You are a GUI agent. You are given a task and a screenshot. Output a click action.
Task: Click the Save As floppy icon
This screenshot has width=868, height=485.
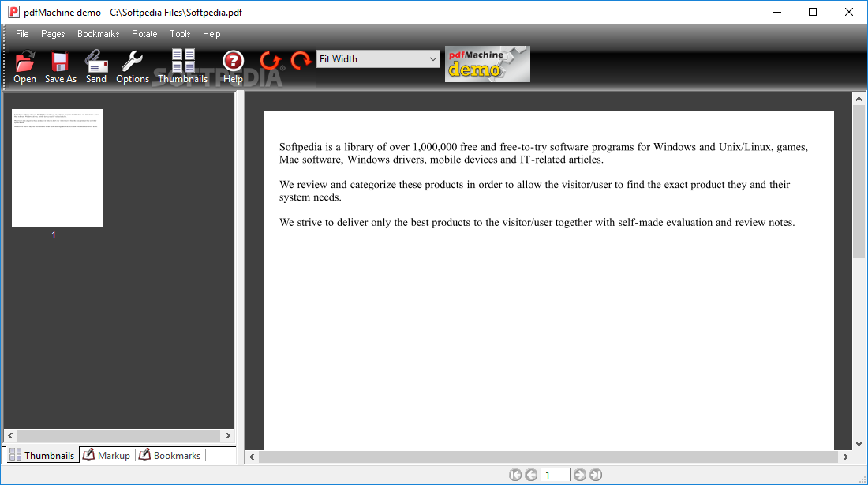pos(60,66)
